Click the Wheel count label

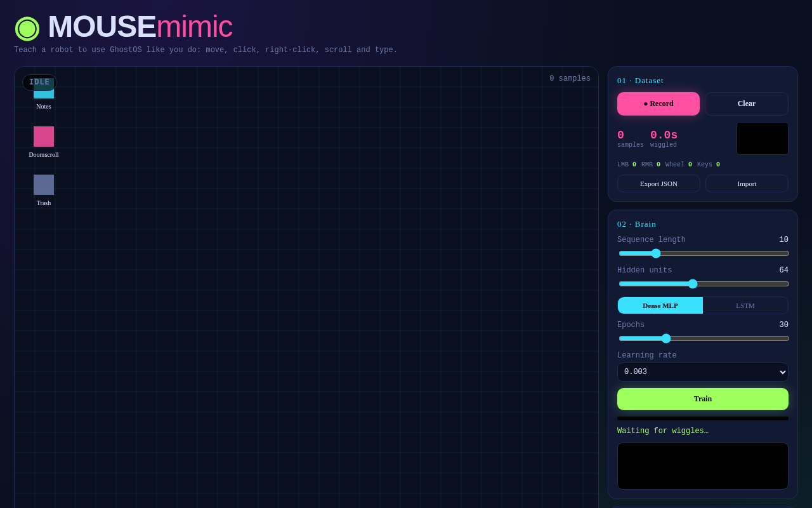point(679,165)
